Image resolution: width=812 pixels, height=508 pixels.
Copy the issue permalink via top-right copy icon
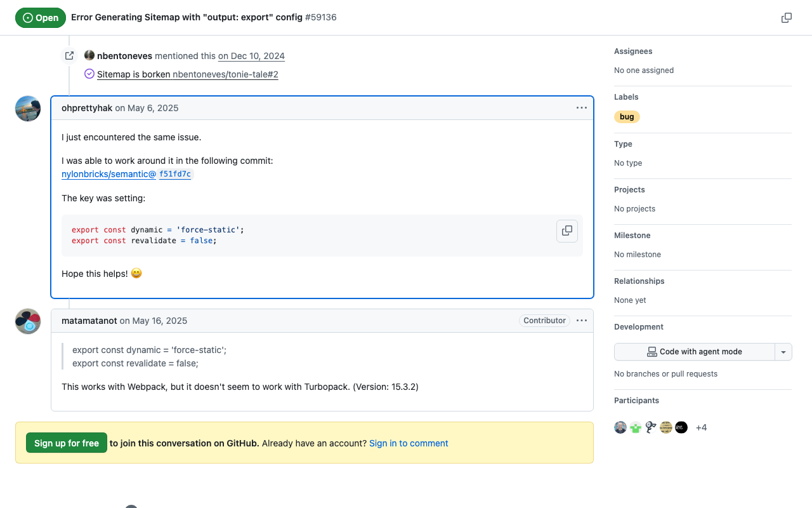click(x=786, y=18)
